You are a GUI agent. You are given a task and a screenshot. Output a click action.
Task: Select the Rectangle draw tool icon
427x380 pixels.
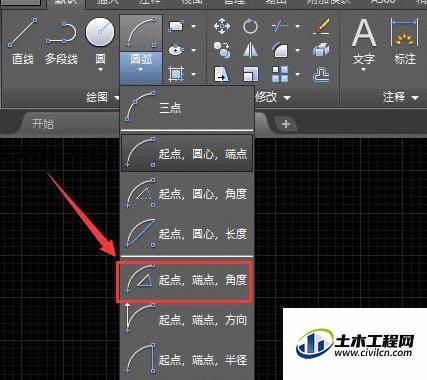176,26
